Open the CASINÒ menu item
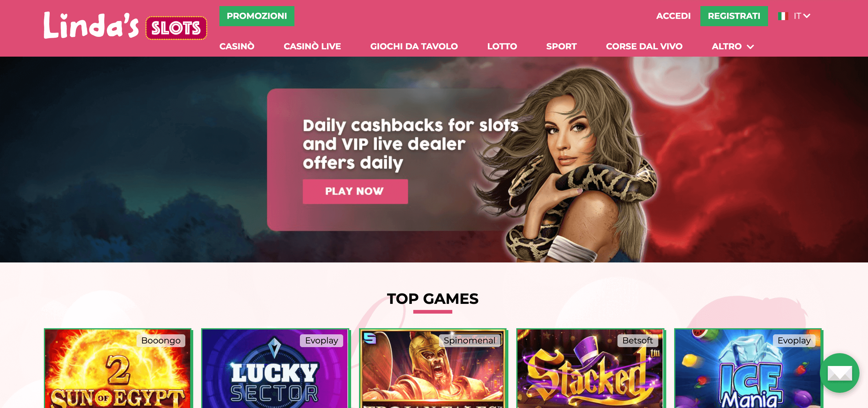Screen dimensions: 868x408 pos(237,47)
